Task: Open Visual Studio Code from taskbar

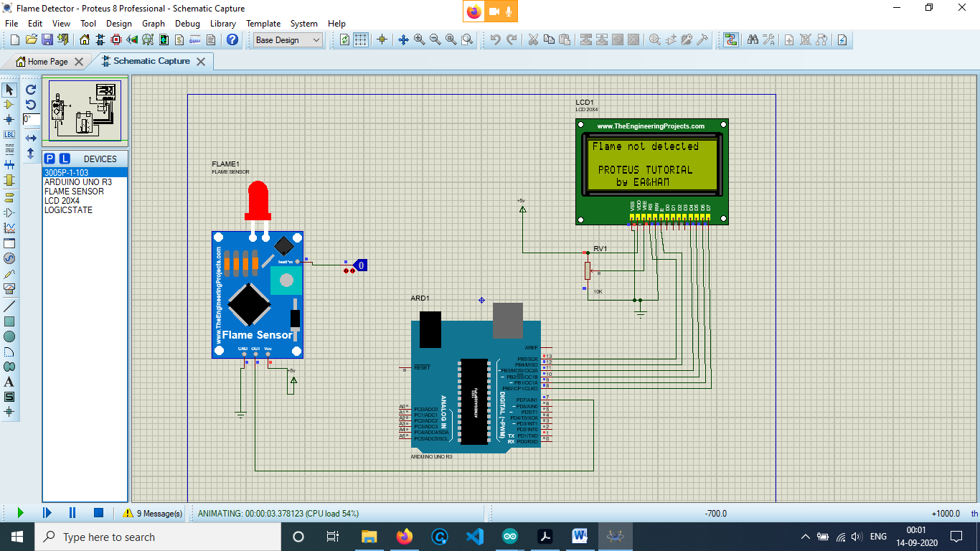Action: [x=474, y=537]
